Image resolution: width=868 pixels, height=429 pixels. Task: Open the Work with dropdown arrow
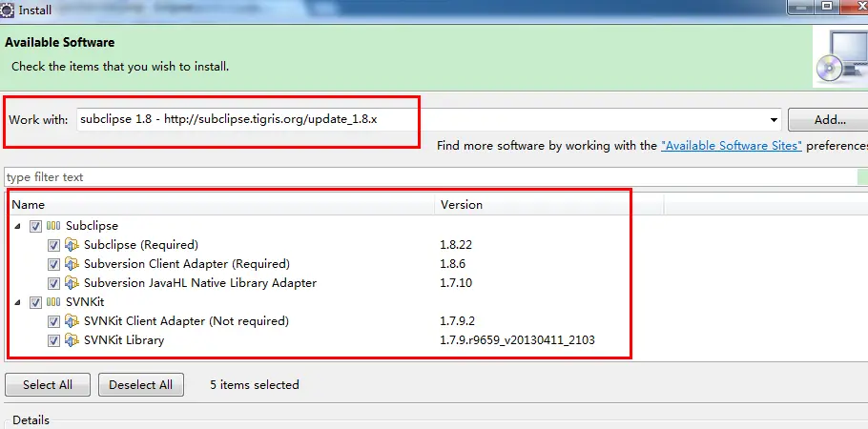(x=774, y=120)
